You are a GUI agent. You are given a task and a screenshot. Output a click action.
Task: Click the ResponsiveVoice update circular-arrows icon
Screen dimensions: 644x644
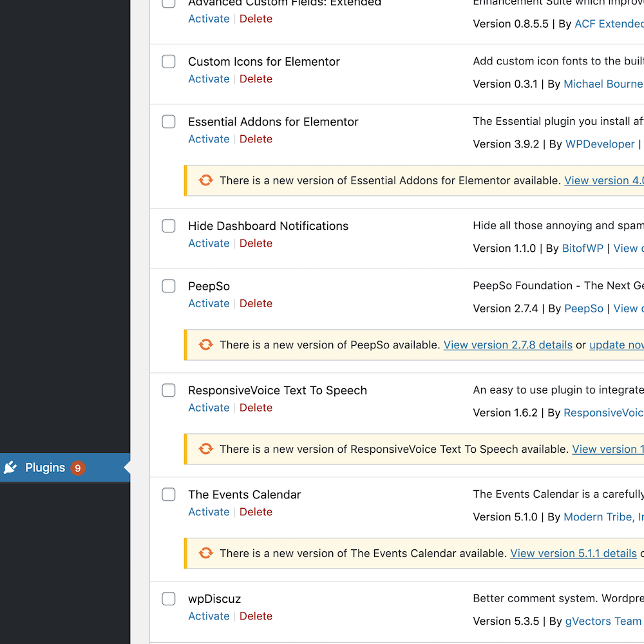(205, 449)
